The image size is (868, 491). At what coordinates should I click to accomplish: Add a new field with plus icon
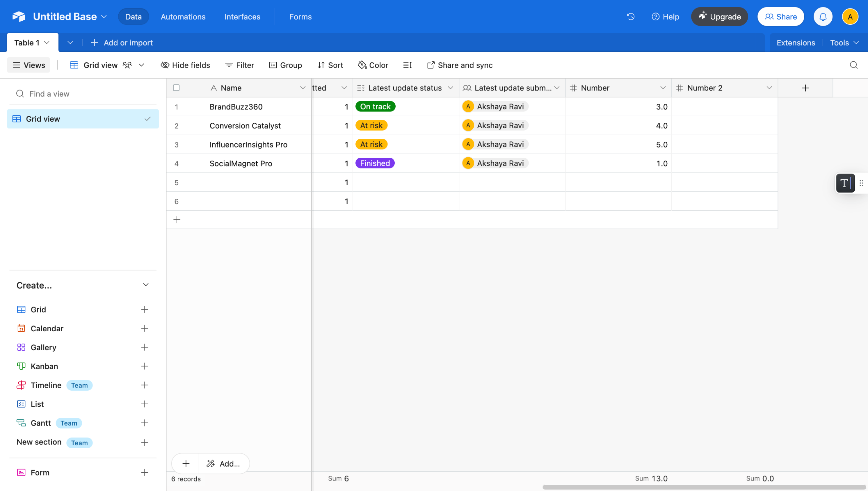805,88
